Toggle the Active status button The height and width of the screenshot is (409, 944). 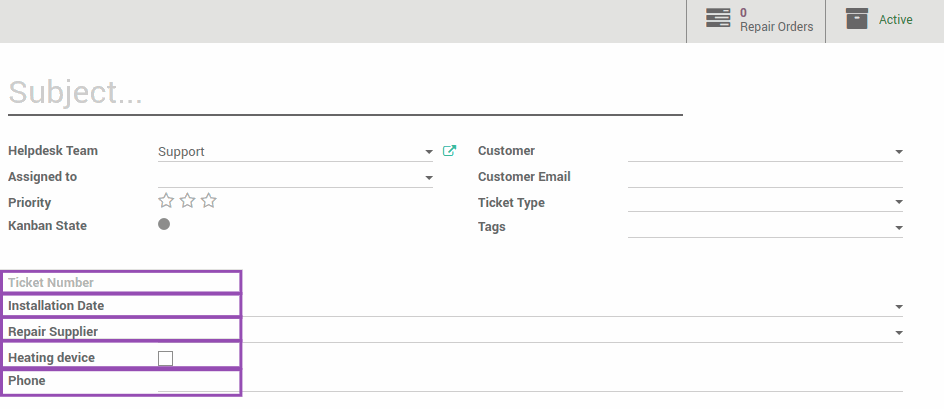point(884,21)
